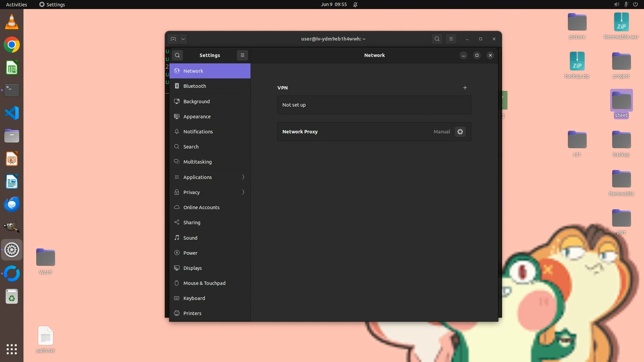
Task: Expand terminal tab dropdown arrow
Action: tap(183, 39)
